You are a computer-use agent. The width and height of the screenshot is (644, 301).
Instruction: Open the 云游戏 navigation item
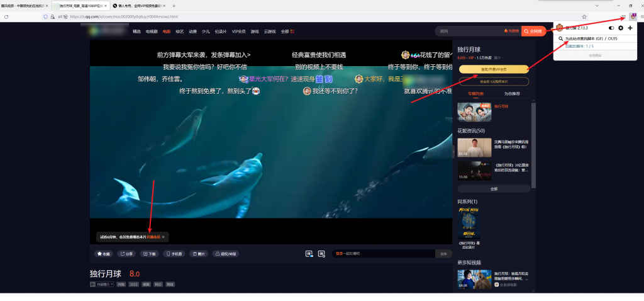[270, 31]
